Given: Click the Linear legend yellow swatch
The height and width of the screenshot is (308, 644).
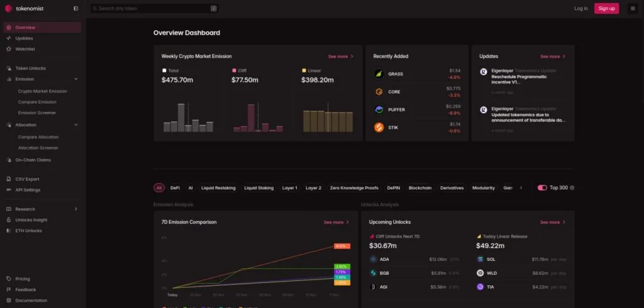Looking at the screenshot, I should pyautogui.click(x=304, y=70).
